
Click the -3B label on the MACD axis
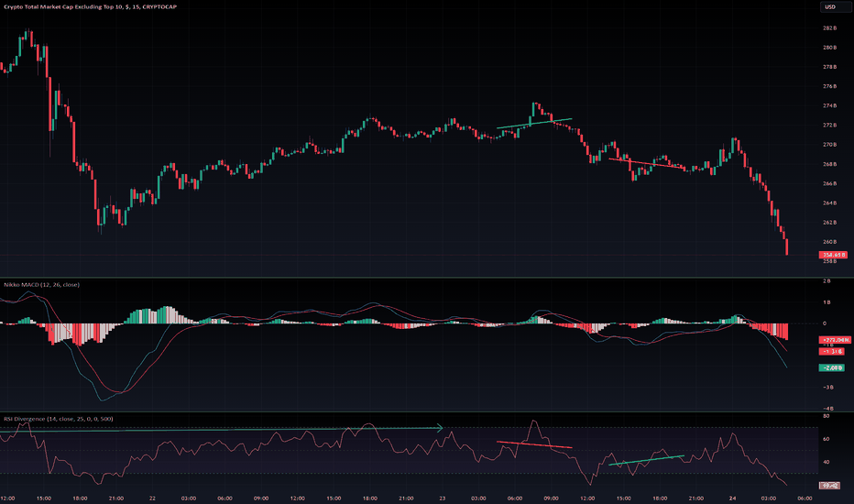pyautogui.click(x=827, y=388)
